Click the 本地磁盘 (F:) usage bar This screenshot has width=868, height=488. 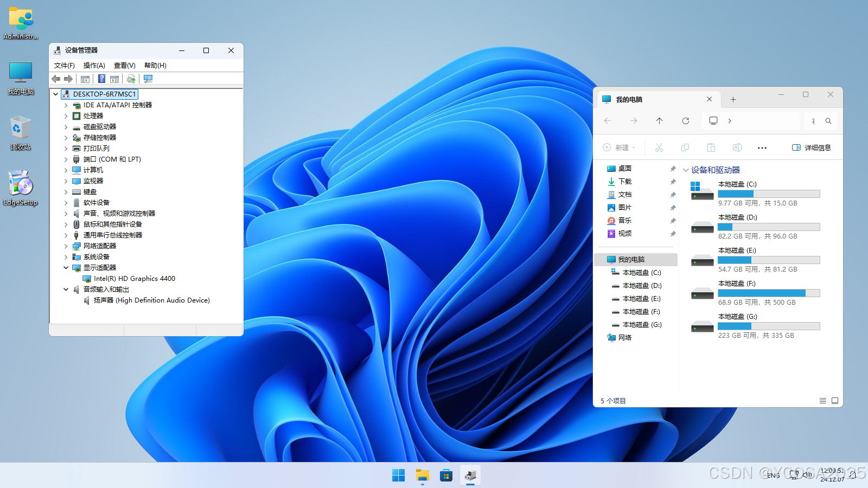[x=769, y=293]
